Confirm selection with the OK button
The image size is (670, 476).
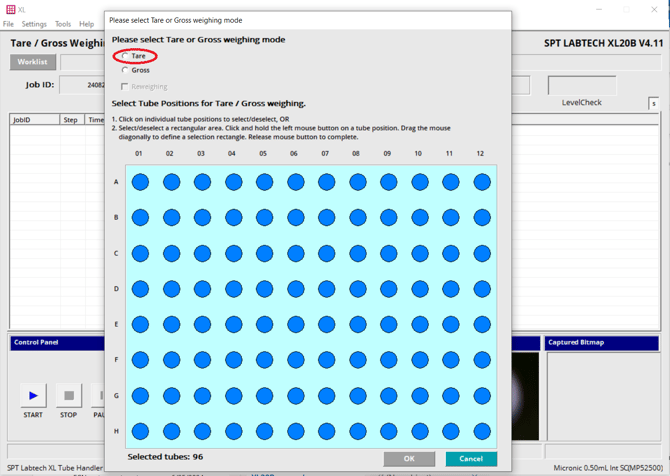[x=409, y=459]
